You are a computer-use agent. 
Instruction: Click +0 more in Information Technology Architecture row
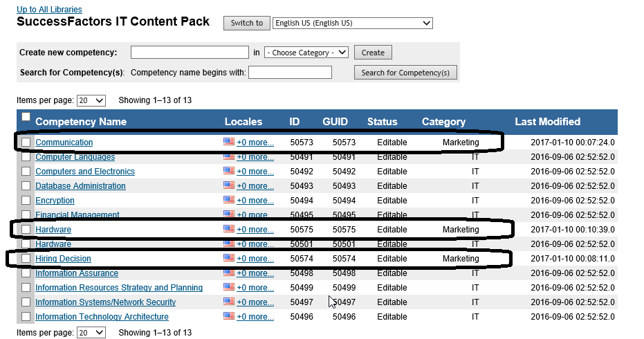pyautogui.click(x=255, y=317)
